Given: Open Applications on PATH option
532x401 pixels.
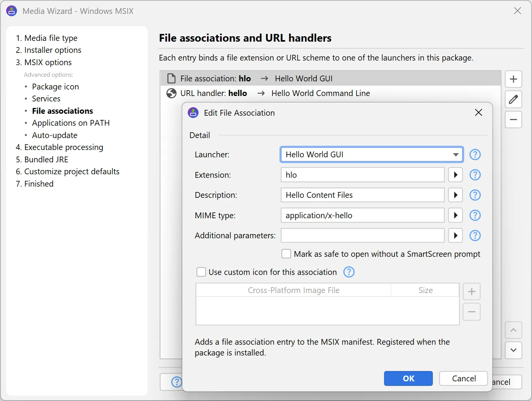Looking at the screenshot, I should click(x=71, y=123).
